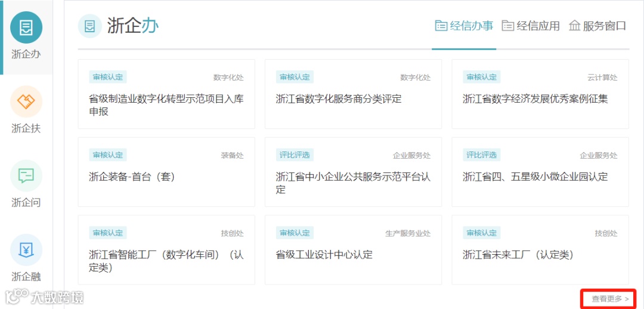Click 审核认定 tag on 数字经济发展优秀案例 card
This screenshot has width=644, height=309.
482,77
